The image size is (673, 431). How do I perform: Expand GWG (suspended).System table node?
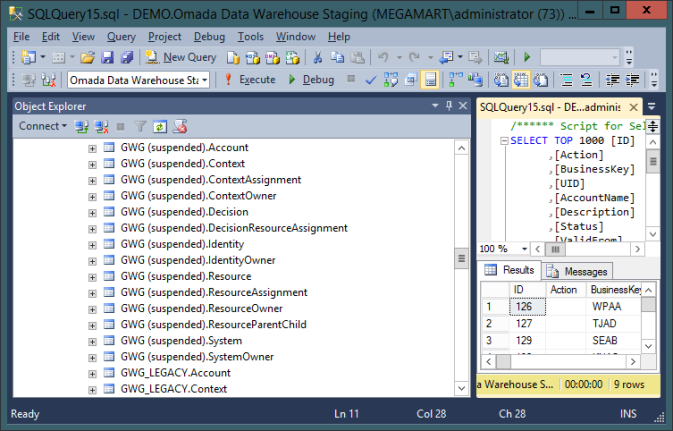(x=92, y=342)
